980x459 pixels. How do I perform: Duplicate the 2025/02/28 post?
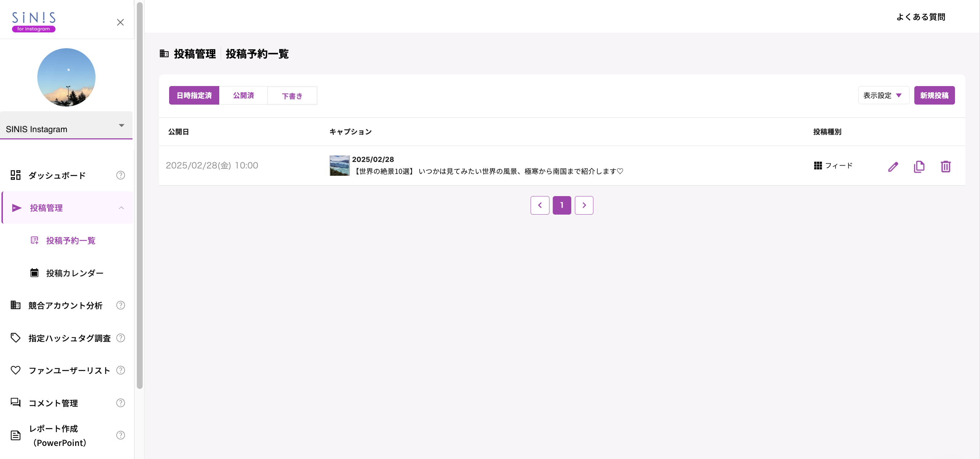(919, 166)
